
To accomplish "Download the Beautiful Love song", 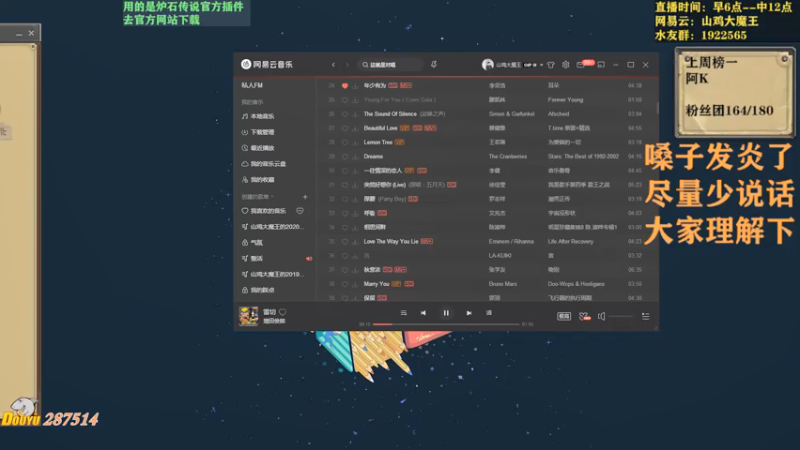I will click(x=356, y=128).
